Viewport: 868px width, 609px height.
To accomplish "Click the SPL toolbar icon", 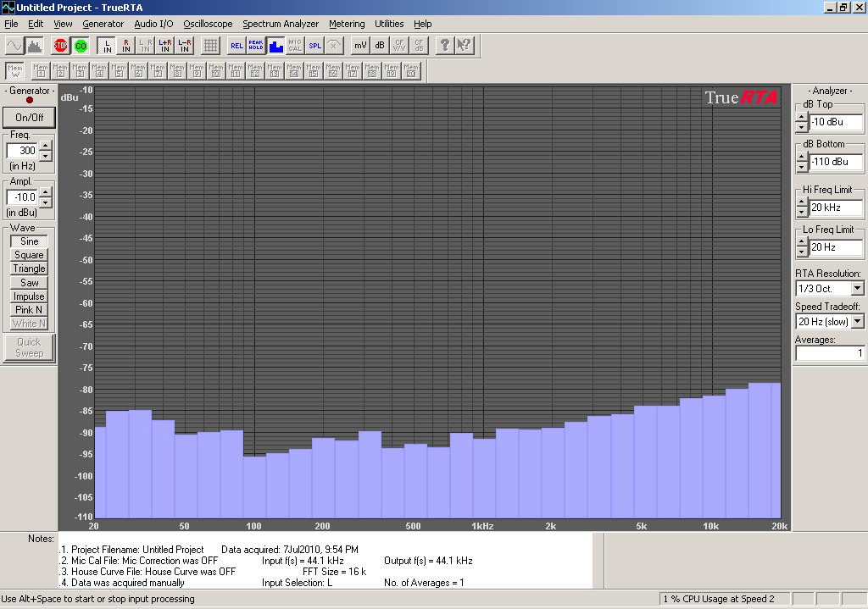I will pyautogui.click(x=314, y=46).
